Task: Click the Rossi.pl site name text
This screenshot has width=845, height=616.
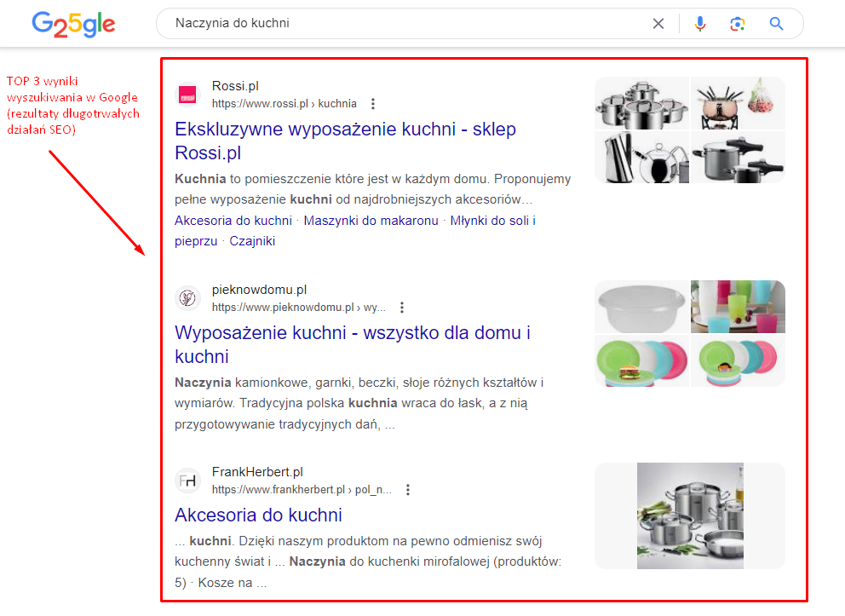Action: click(235, 86)
